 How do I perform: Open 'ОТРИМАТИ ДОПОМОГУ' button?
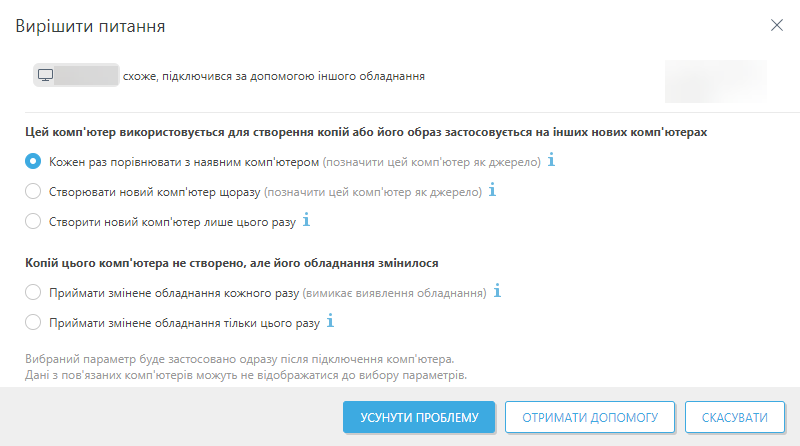point(590,417)
